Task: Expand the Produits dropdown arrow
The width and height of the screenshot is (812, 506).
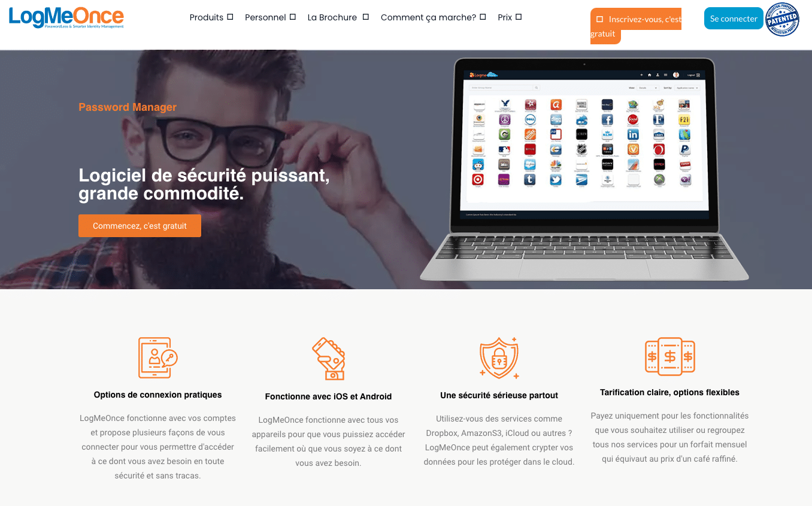Action: tap(230, 17)
